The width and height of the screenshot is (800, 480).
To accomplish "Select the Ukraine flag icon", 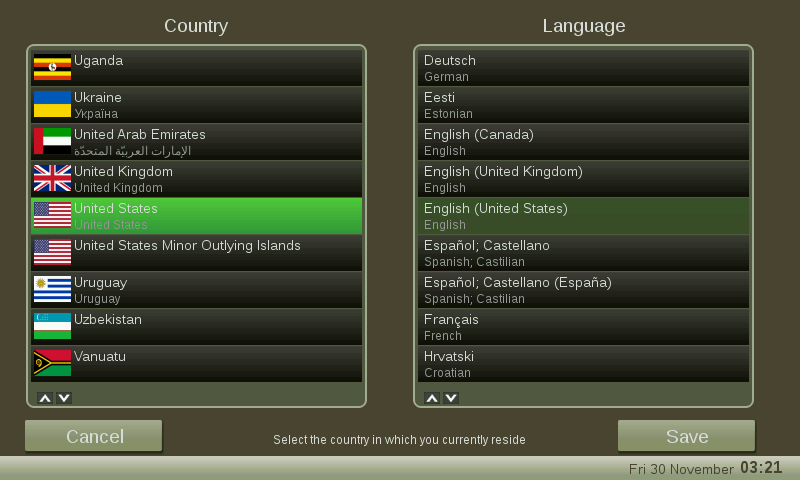I will click(52, 104).
